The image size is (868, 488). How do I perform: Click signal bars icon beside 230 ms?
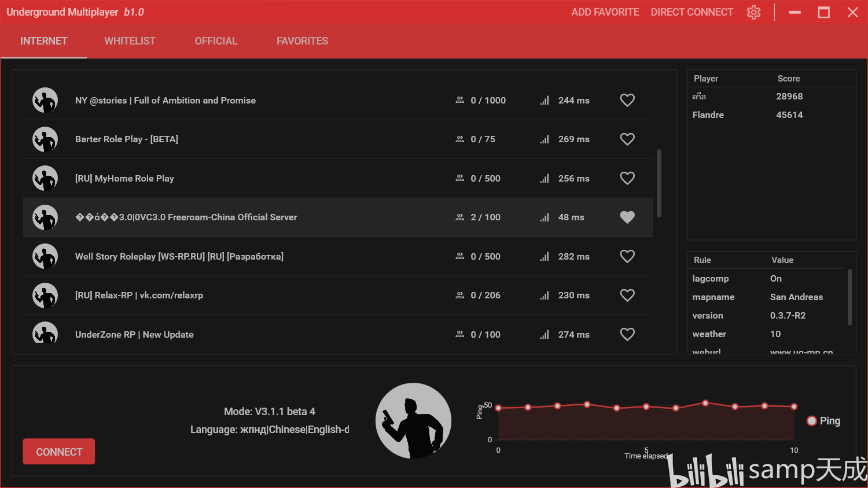pos(545,295)
